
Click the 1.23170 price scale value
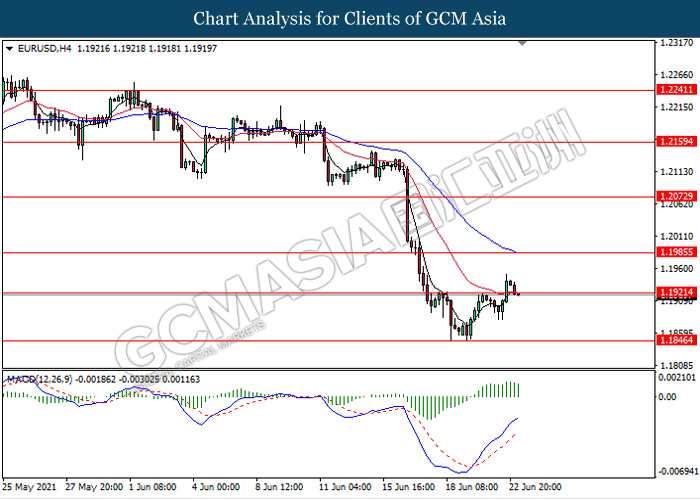677,43
